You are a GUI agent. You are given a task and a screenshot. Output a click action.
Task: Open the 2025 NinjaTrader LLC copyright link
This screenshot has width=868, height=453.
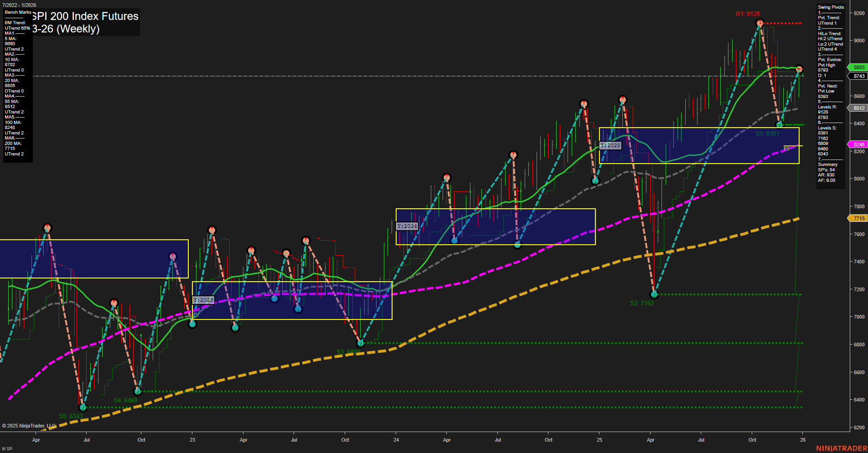[28, 425]
